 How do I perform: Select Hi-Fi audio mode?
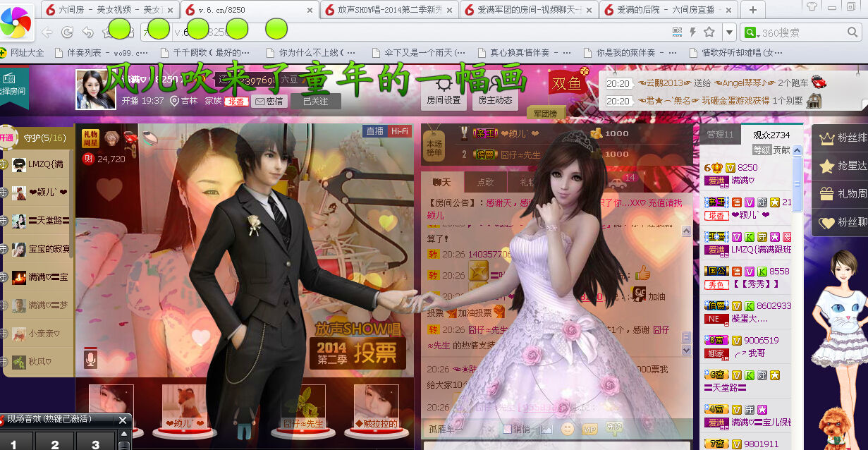[399, 131]
